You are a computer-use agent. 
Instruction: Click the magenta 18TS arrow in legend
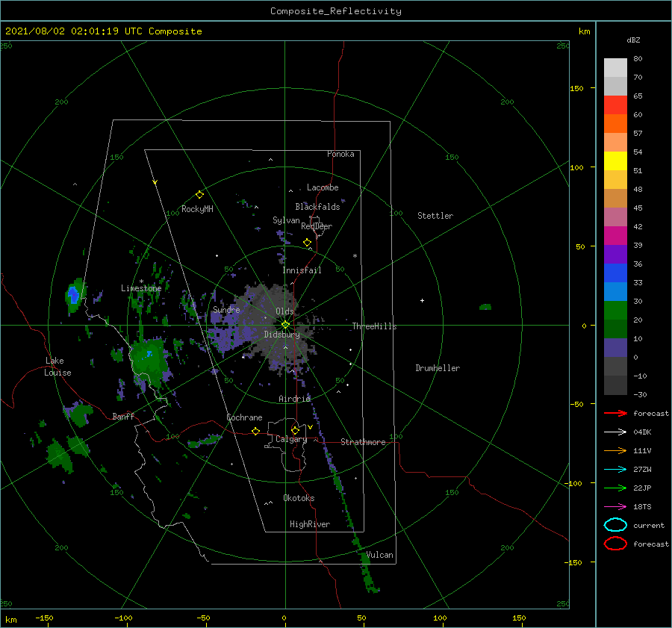tap(615, 507)
